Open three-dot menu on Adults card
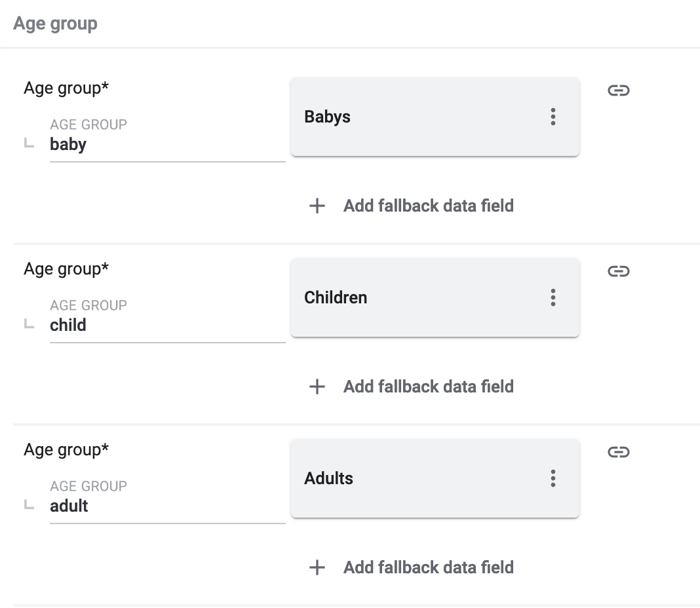 (x=553, y=479)
